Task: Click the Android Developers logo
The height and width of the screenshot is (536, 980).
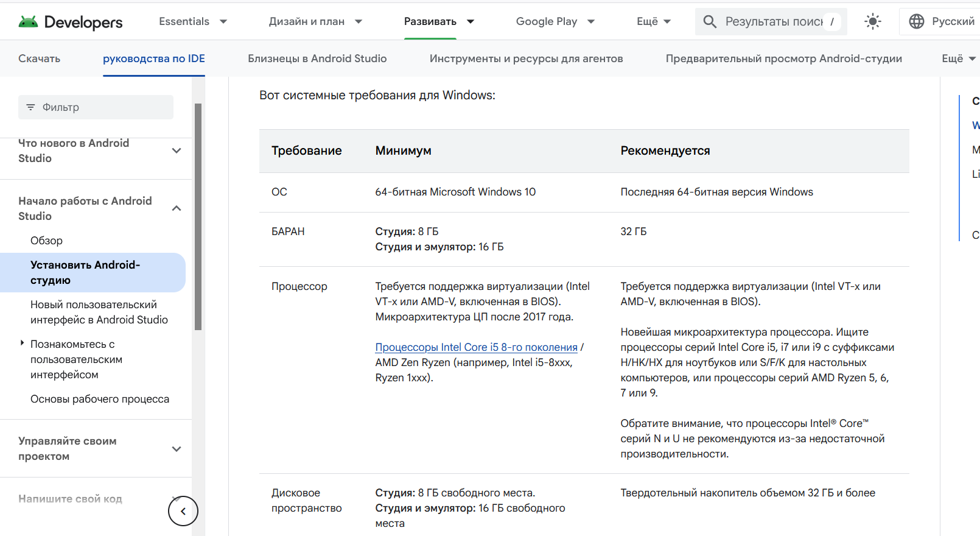Action: 71,22
